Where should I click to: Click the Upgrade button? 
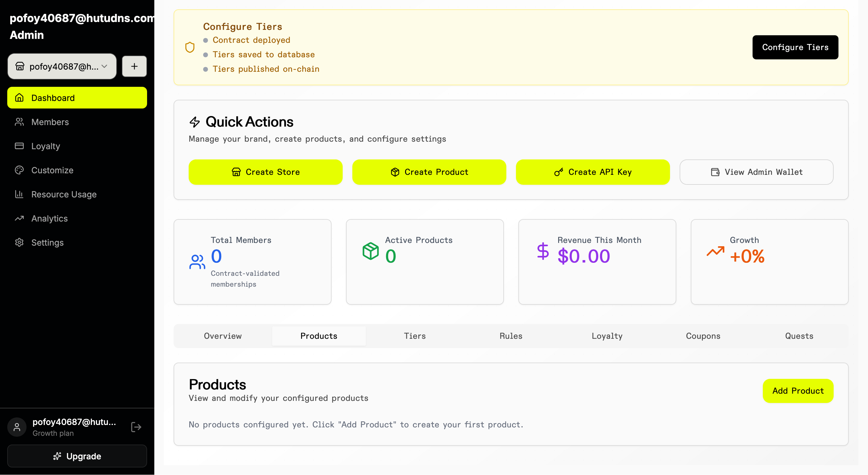77,456
